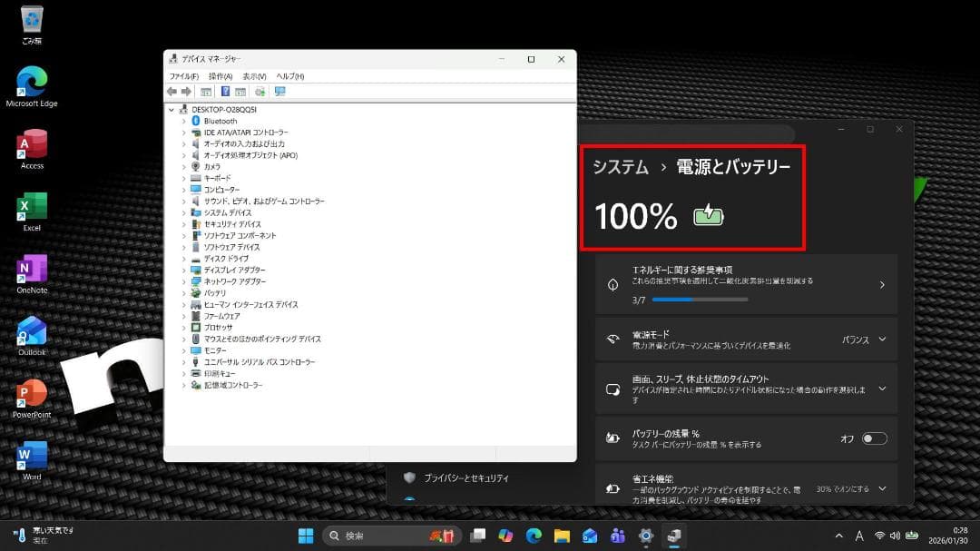
Task: Open プライバシーとセキュリティ in Settings sidebar
Action: click(x=465, y=476)
